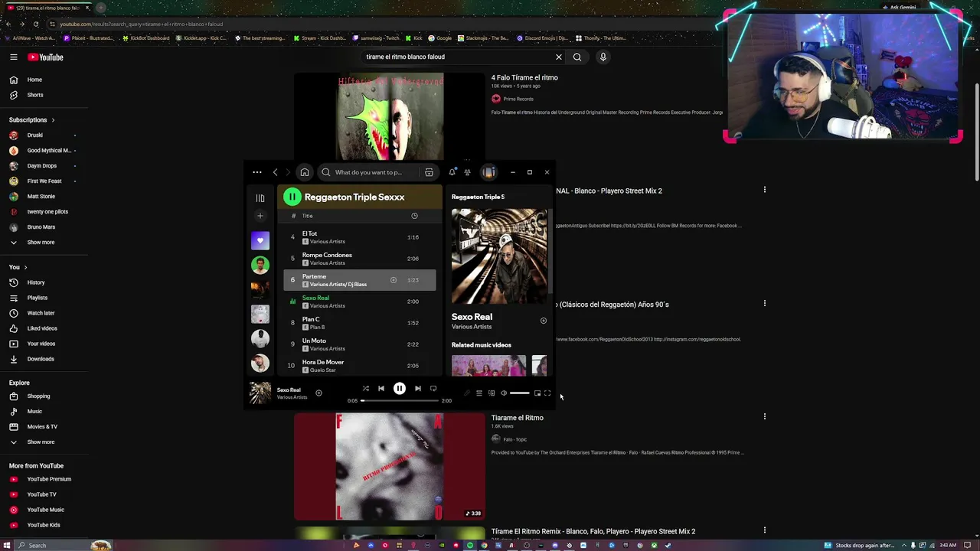The width and height of the screenshot is (980, 551).
Task: Go back in Spotify navigation
Action: [x=276, y=172]
